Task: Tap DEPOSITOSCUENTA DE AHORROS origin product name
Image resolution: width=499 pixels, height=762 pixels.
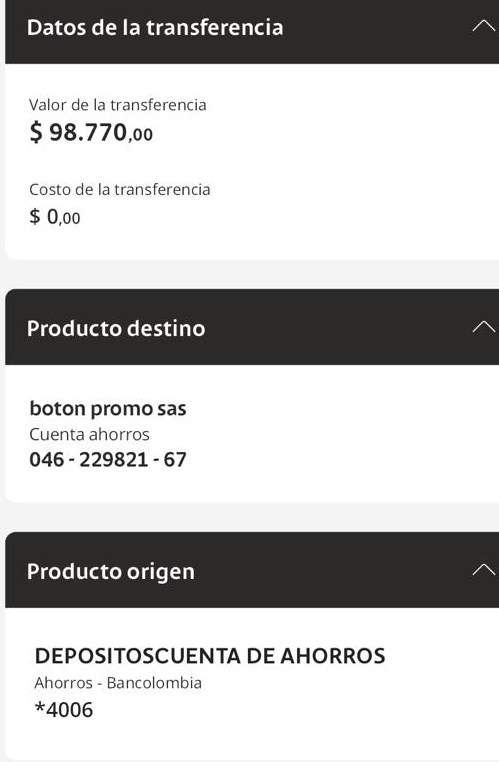Action: pyautogui.click(x=210, y=656)
